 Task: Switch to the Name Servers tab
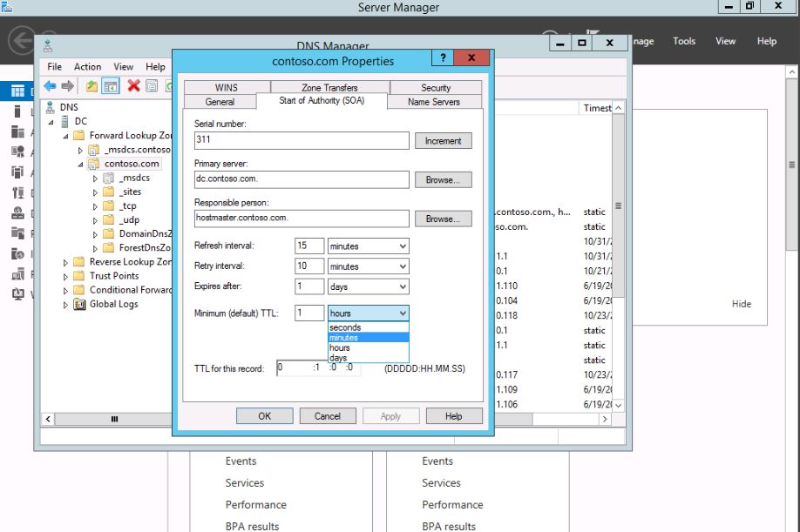pyautogui.click(x=433, y=102)
